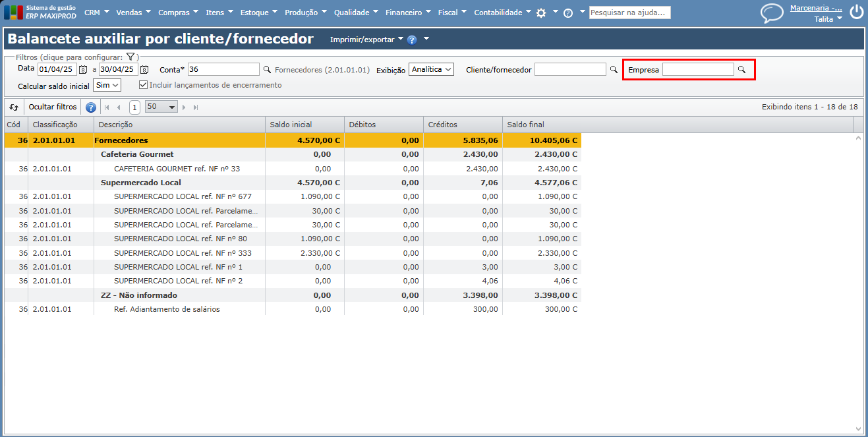Open calendar picker for start date 01/04/25
Image resolution: width=868 pixels, height=437 pixels.
(83, 69)
